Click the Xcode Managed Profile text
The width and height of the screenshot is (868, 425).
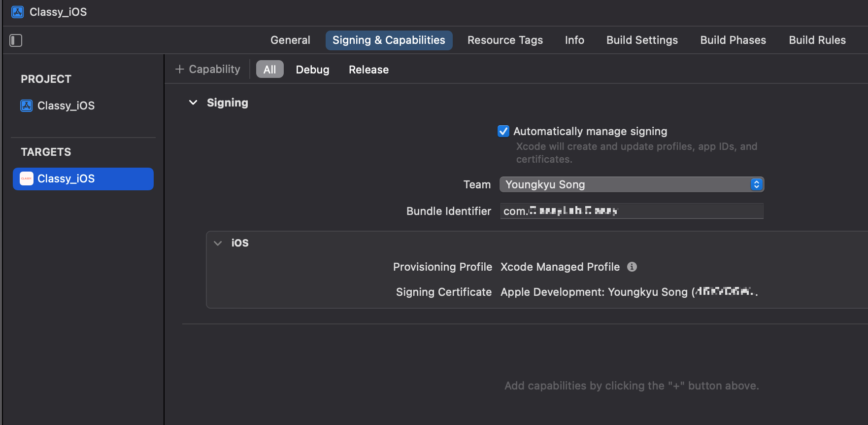coord(560,267)
